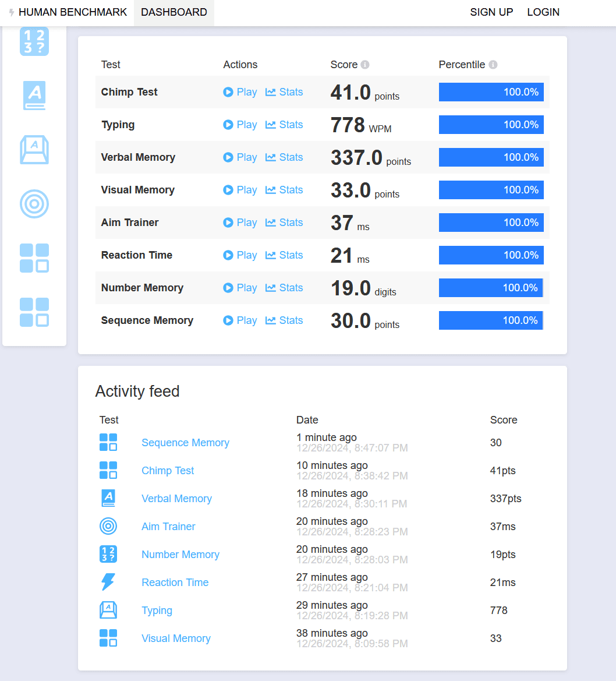Open Verbal Memory via the sidebar book icon

34,96
